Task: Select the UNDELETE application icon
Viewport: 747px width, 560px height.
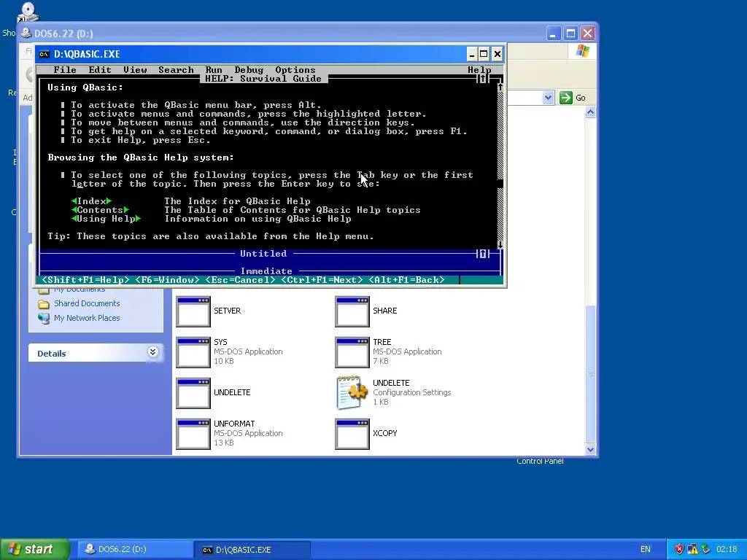Action: pyautogui.click(x=193, y=393)
